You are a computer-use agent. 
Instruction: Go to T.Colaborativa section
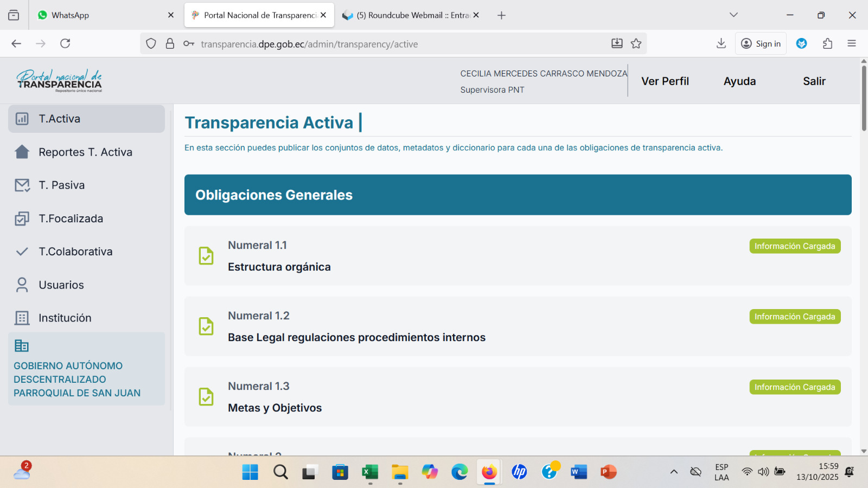tap(75, 252)
